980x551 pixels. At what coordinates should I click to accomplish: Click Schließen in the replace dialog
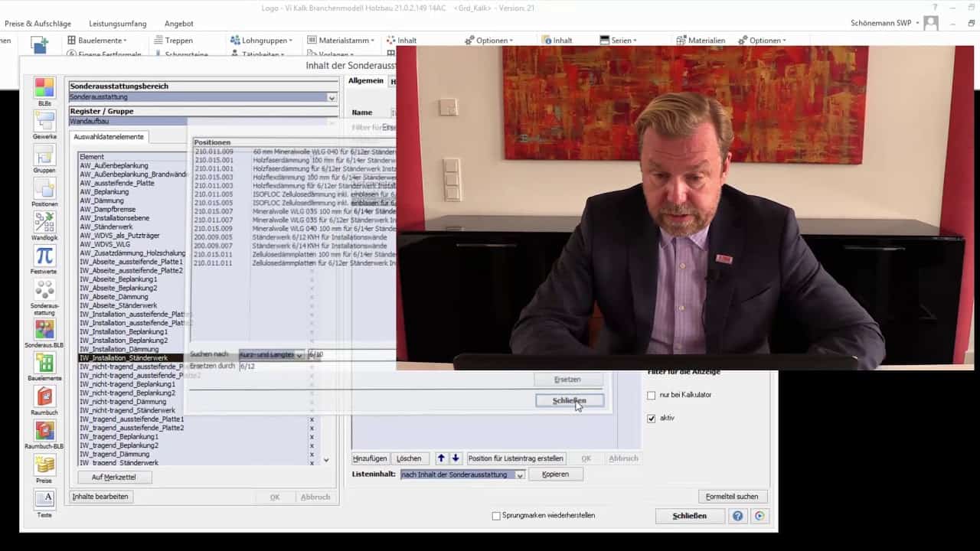click(569, 400)
